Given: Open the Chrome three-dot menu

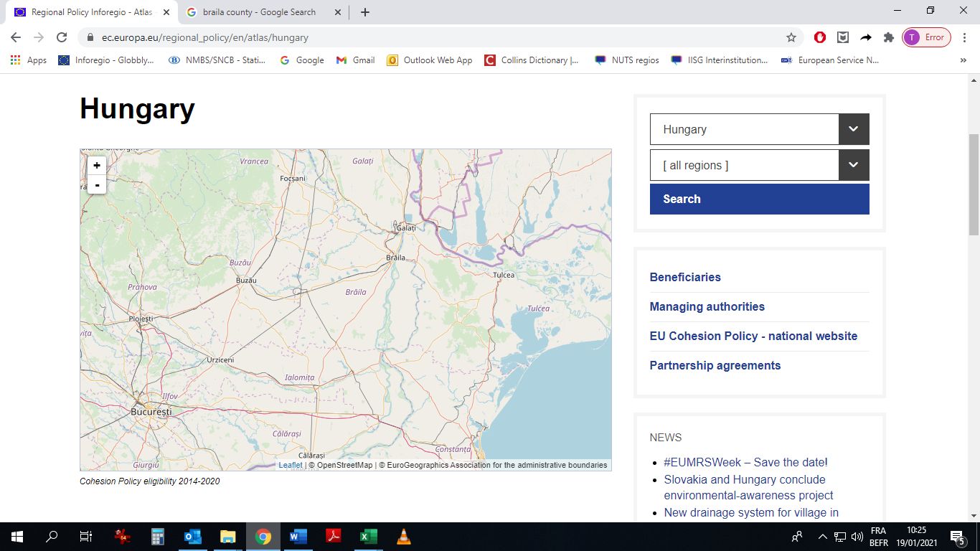Looking at the screenshot, I should [x=965, y=37].
